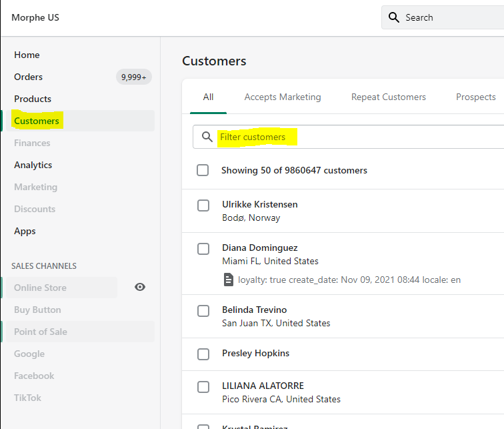Toggle the select-all customers checkbox
504x429 pixels.
203,170
